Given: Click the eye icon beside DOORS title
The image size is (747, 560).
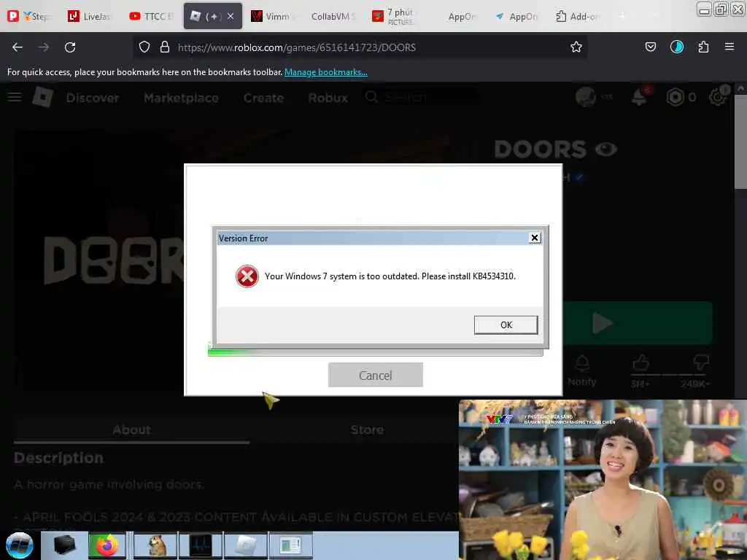Looking at the screenshot, I should [x=606, y=149].
